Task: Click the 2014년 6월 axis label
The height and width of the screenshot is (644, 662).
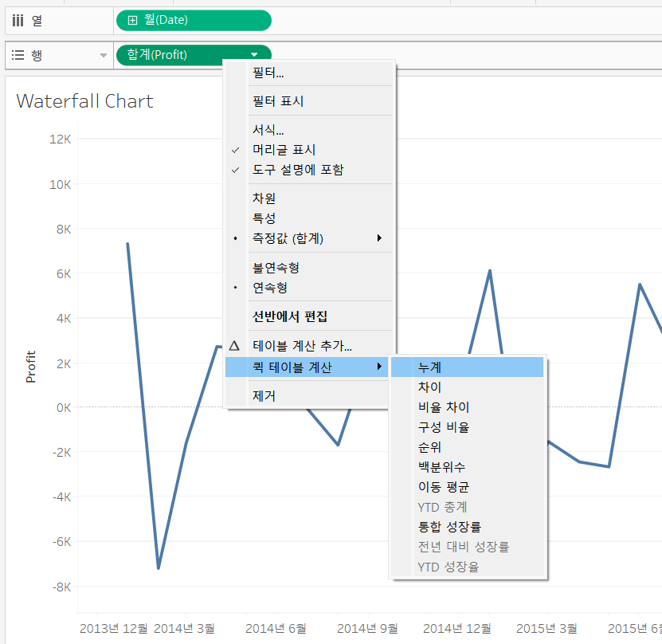Action: [x=276, y=628]
